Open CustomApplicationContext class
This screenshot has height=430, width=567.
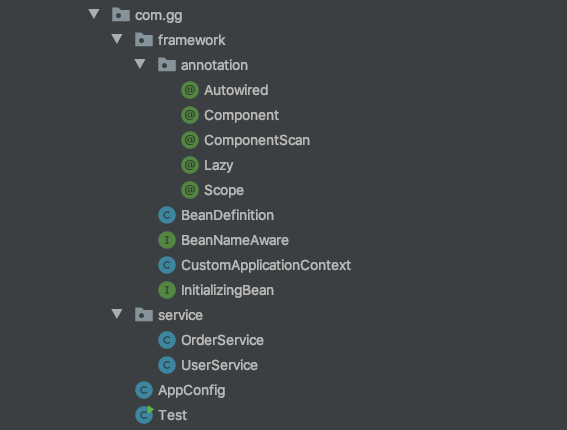pos(266,265)
